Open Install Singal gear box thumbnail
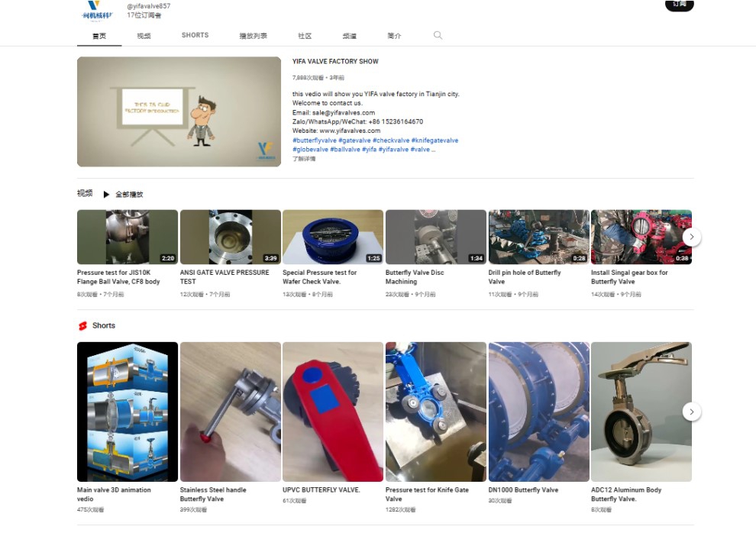The height and width of the screenshot is (533, 756). (641, 237)
